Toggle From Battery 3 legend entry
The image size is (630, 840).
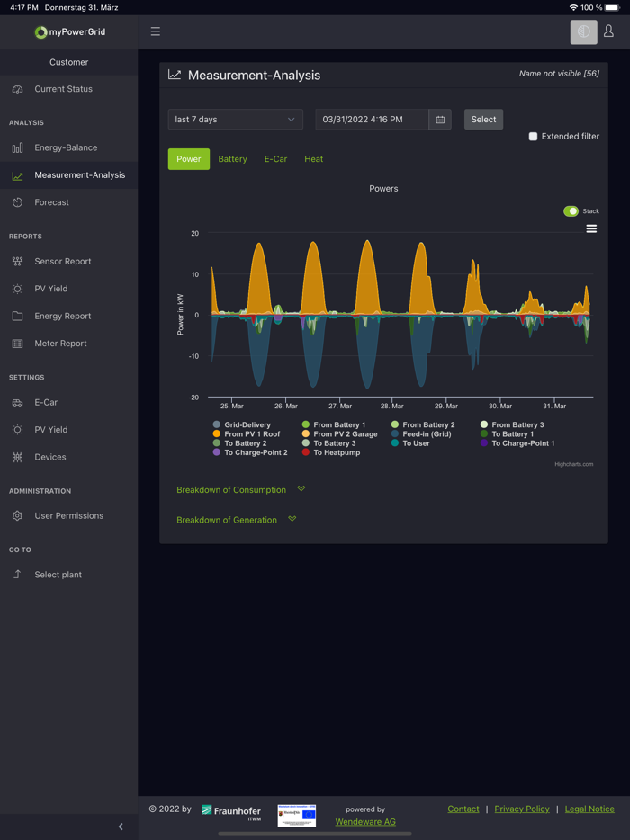pos(512,424)
